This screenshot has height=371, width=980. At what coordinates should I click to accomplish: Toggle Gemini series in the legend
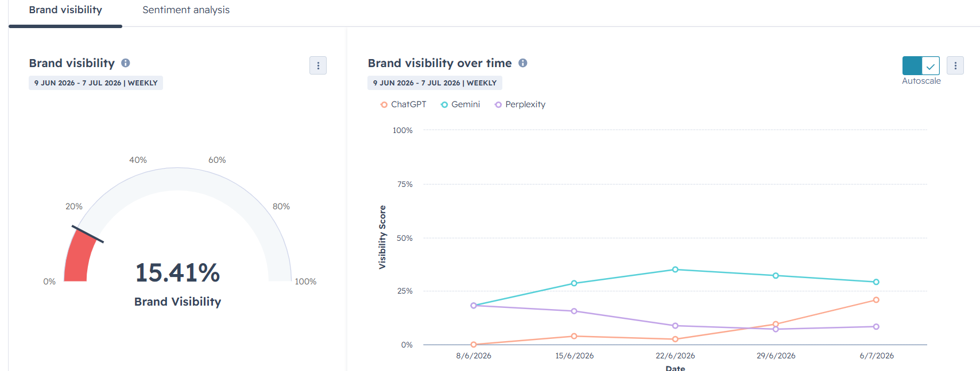tap(460, 104)
